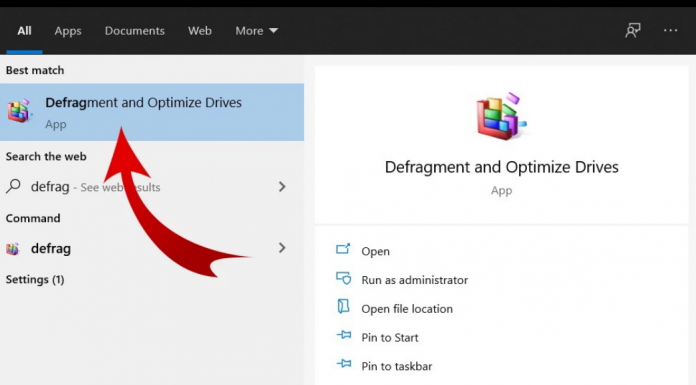
Task: Click the Open icon in actions list
Action: (343, 249)
